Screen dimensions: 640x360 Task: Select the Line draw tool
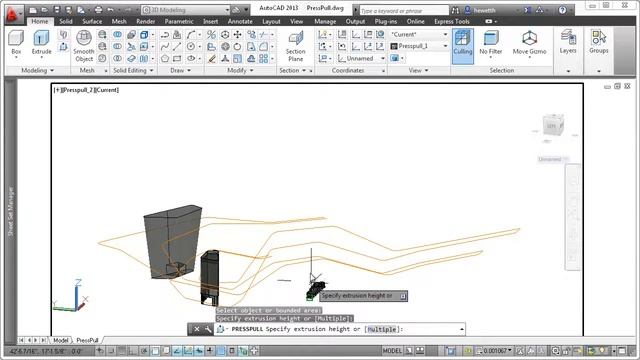tap(177, 47)
